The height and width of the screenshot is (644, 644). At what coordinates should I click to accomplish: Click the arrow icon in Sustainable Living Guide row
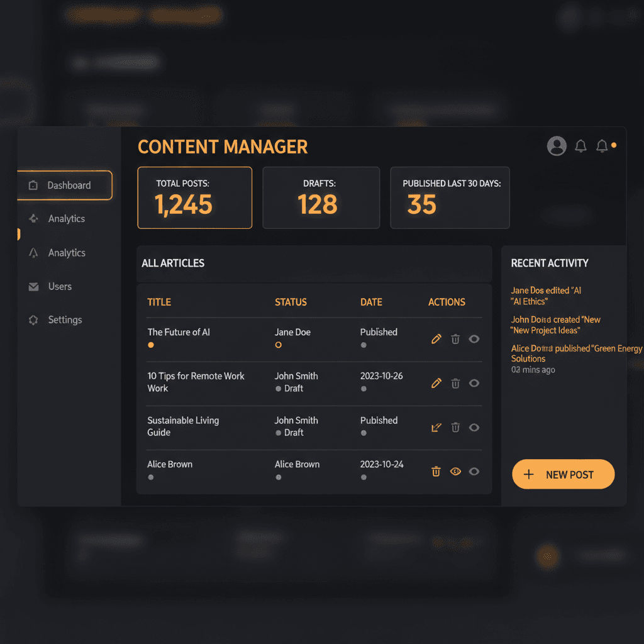pos(436,427)
